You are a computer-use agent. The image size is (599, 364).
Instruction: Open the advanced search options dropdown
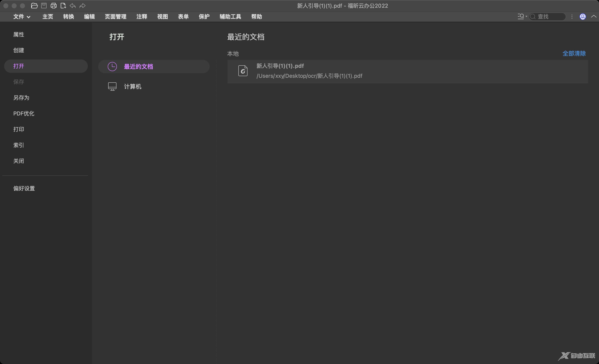tap(522, 16)
